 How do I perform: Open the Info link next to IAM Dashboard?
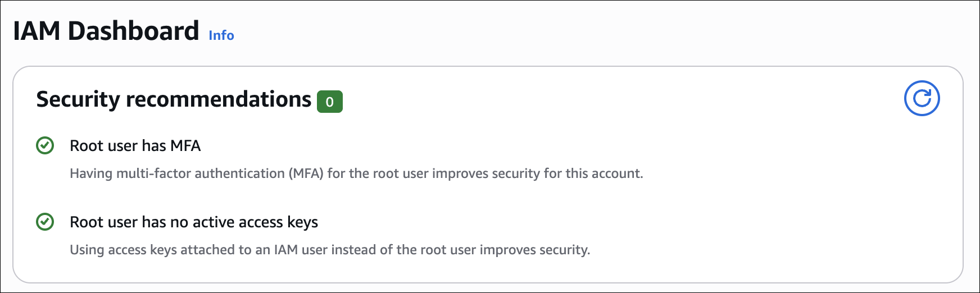coord(221,35)
